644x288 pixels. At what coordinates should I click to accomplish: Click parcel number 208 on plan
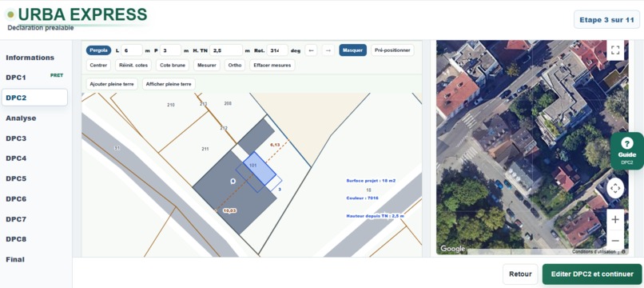pyautogui.click(x=228, y=104)
